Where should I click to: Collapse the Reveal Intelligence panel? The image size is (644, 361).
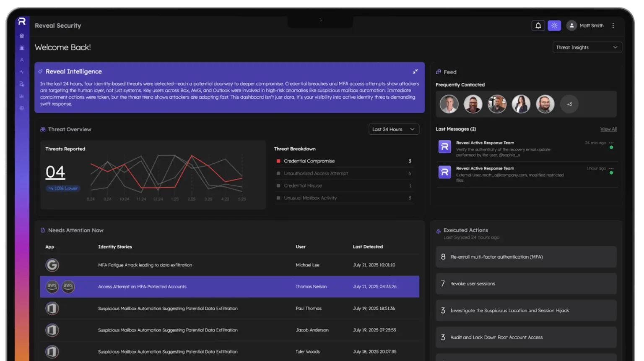[x=415, y=72]
